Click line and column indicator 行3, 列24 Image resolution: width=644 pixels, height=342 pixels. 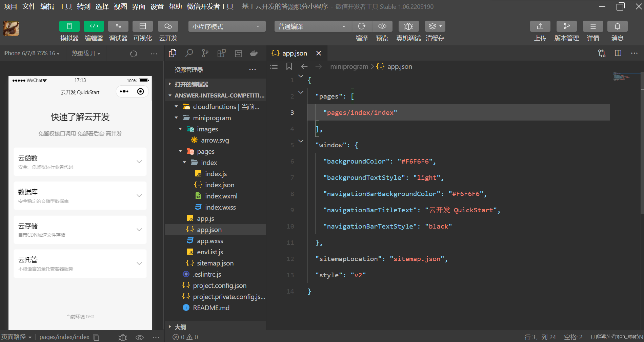pyautogui.click(x=540, y=337)
